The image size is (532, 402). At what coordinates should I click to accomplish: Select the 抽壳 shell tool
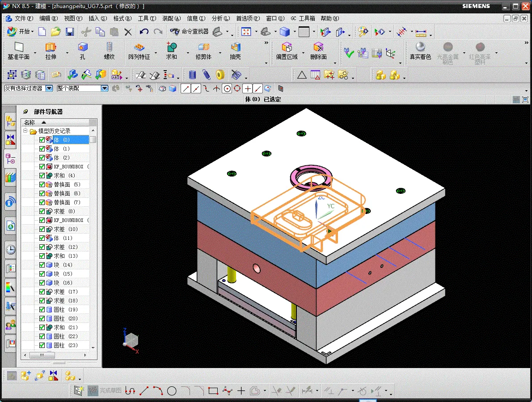tap(235, 51)
